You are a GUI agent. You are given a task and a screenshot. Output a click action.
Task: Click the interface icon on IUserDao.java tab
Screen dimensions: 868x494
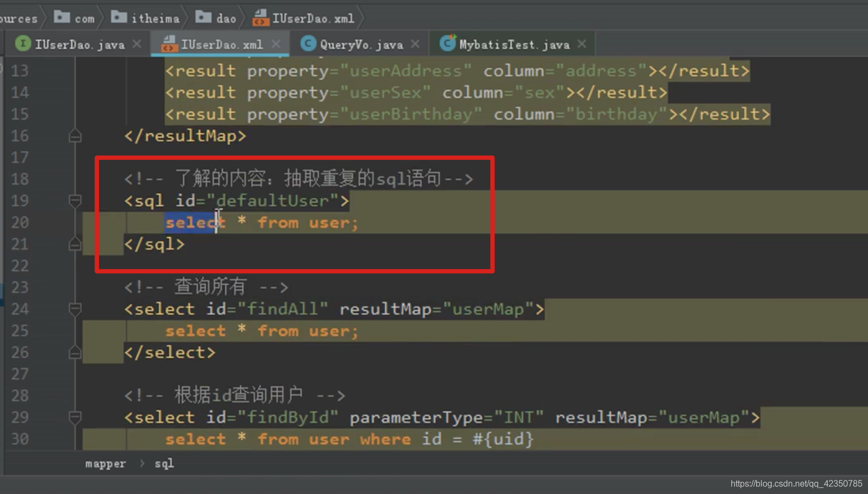click(x=23, y=44)
